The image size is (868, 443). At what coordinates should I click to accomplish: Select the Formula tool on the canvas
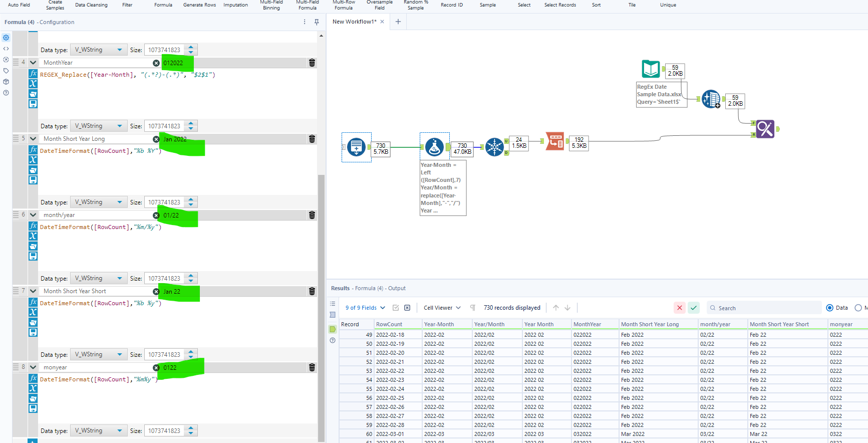click(x=434, y=147)
